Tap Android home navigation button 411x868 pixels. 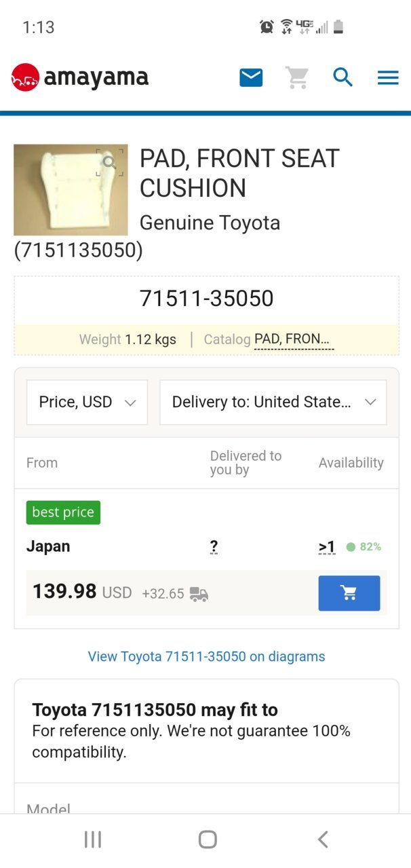point(208,839)
